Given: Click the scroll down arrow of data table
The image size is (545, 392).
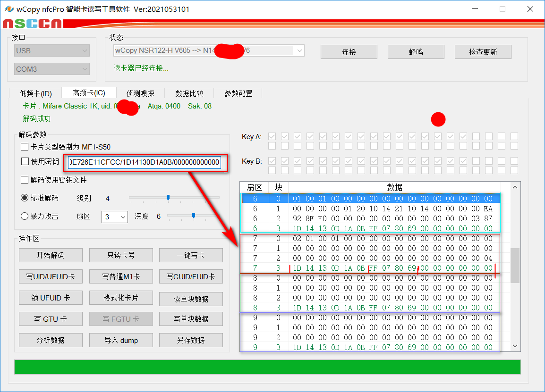Looking at the screenshot, I should point(515,346).
